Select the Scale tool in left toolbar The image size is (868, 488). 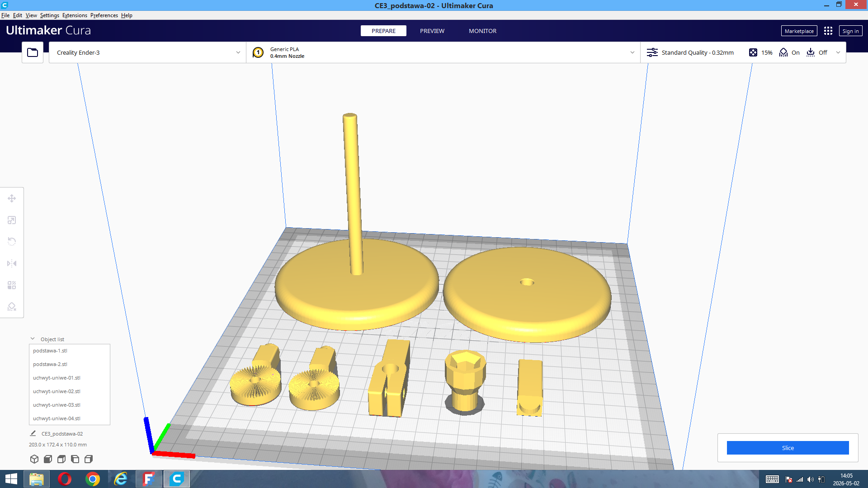pos(12,220)
